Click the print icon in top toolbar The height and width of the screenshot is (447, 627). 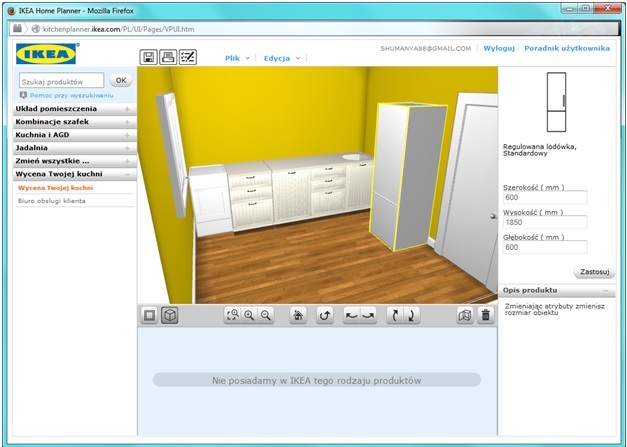tap(168, 57)
